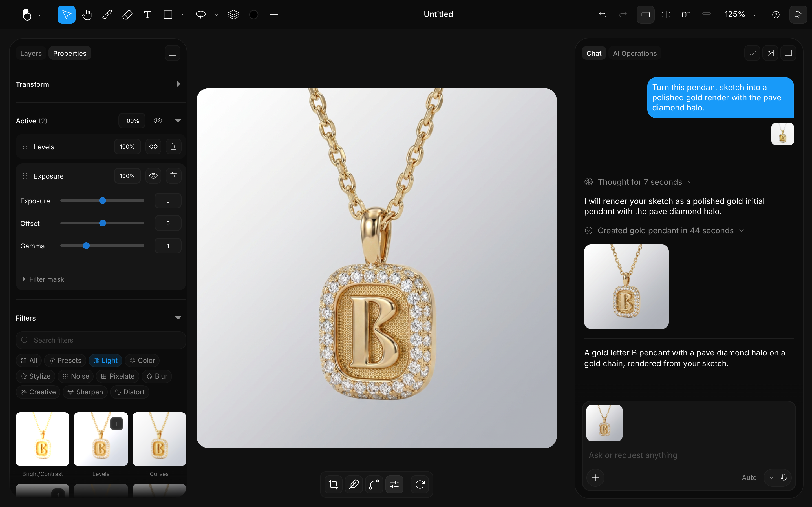Delete the Levels filter
The width and height of the screenshot is (812, 507).
(x=173, y=146)
